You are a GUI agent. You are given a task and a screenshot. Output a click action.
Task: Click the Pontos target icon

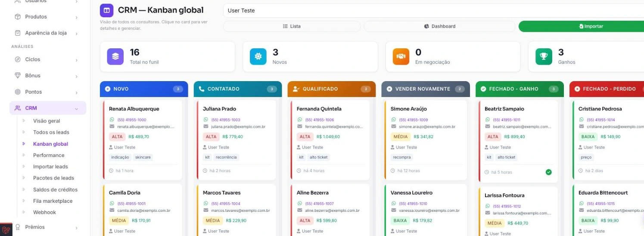pos(18,92)
